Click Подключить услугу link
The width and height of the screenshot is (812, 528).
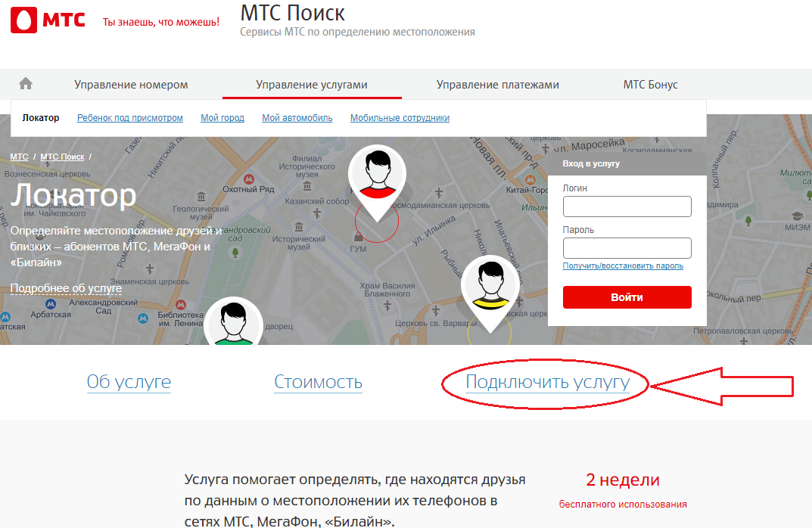point(547,382)
